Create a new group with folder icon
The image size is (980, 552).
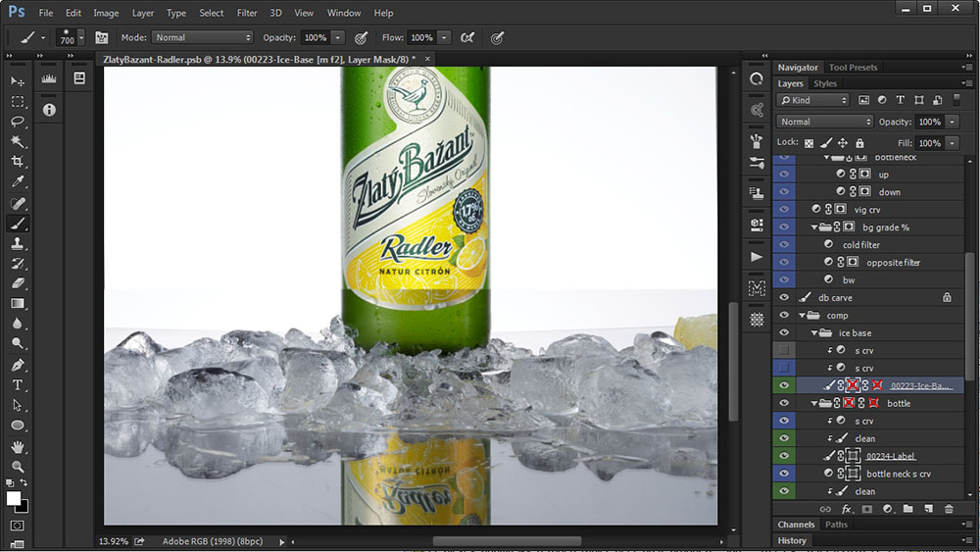coord(908,509)
